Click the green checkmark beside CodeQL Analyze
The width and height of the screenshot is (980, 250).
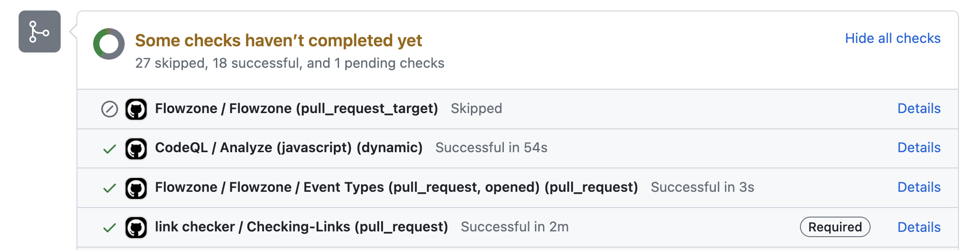[109, 149]
